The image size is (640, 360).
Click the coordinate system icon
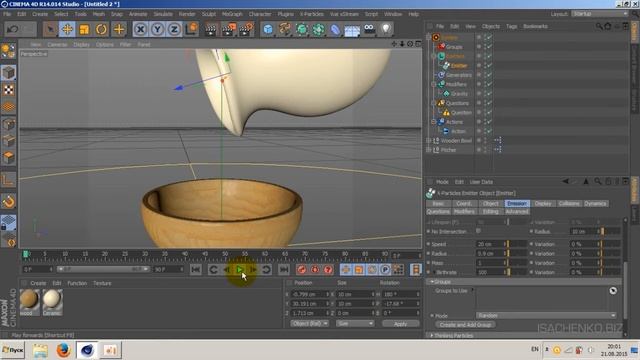191,29
